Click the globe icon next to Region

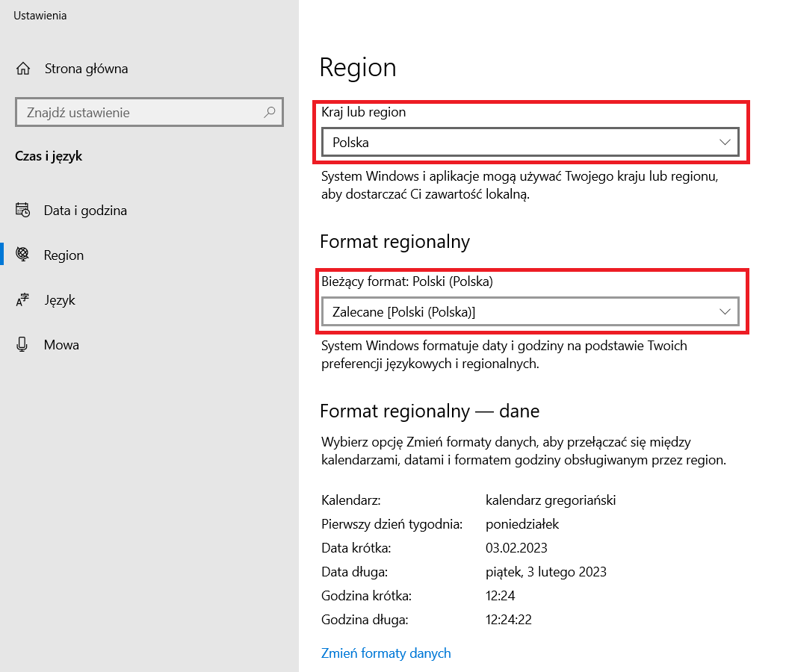[22, 255]
